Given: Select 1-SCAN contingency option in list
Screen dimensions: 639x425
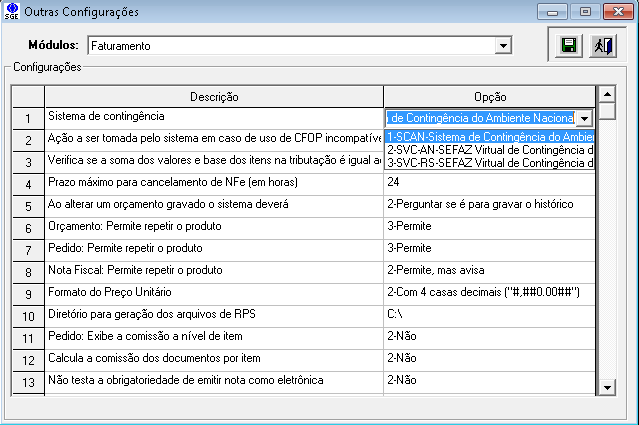Looking at the screenshot, I should tap(490, 136).
